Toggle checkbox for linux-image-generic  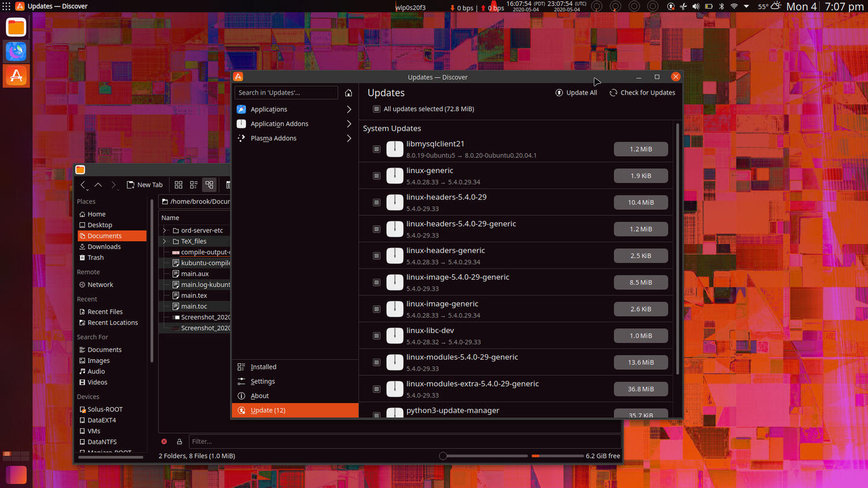pyautogui.click(x=377, y=309)
